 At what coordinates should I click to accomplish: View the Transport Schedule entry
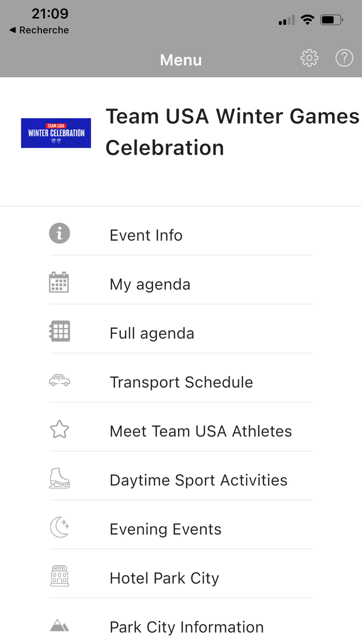point(181,382)
